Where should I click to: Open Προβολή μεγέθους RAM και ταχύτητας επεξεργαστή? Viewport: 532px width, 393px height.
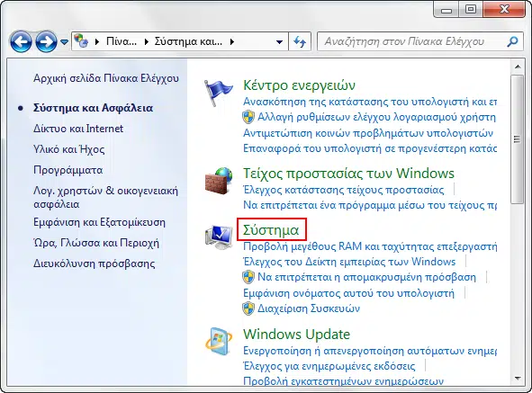pyautogui.click(x=370, y=246)
